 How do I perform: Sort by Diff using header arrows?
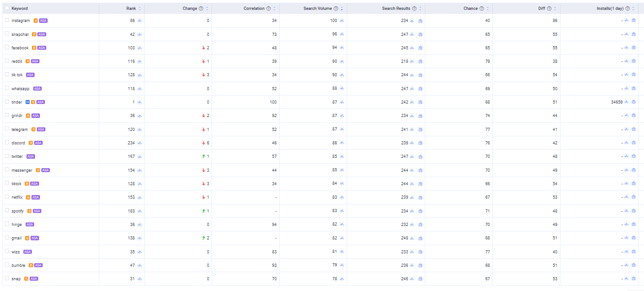[555, 9]
